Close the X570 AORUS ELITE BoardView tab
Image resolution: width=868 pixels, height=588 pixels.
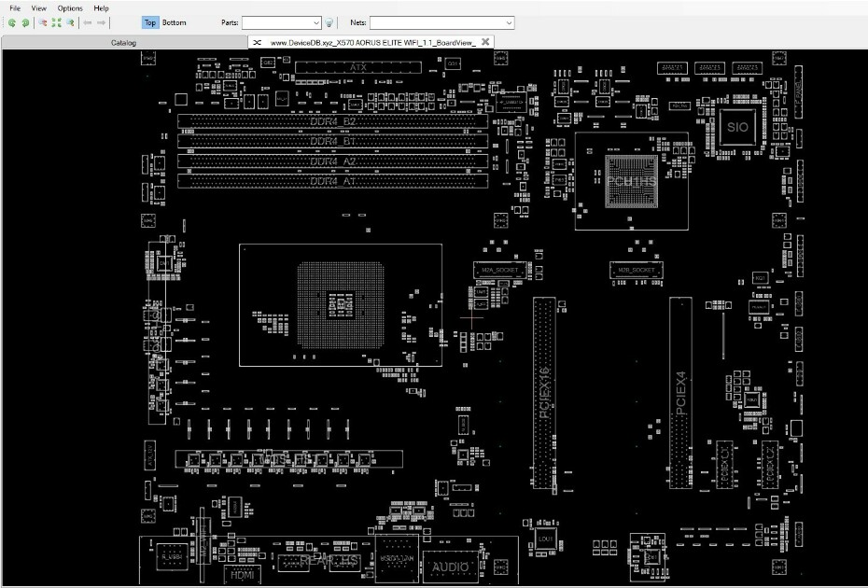pos(485,42)
